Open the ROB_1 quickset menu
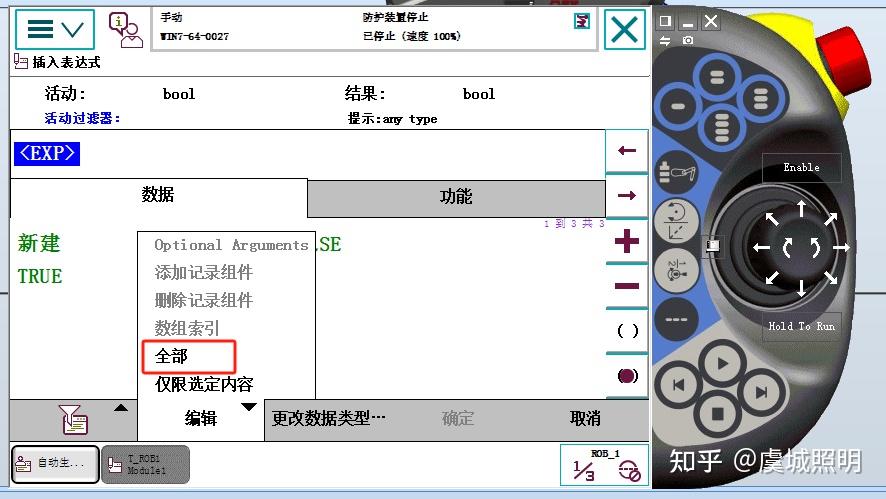The image size is (886, 499). click(x=604, y=465)
